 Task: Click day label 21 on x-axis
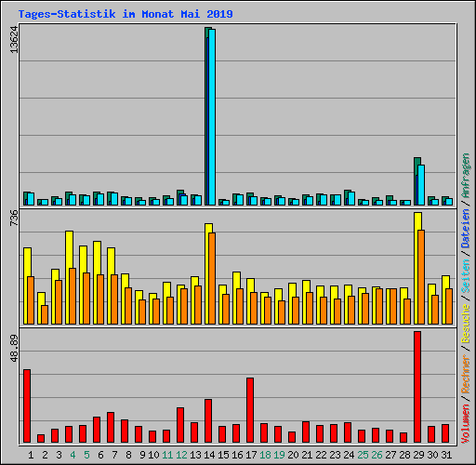(307, 455)
